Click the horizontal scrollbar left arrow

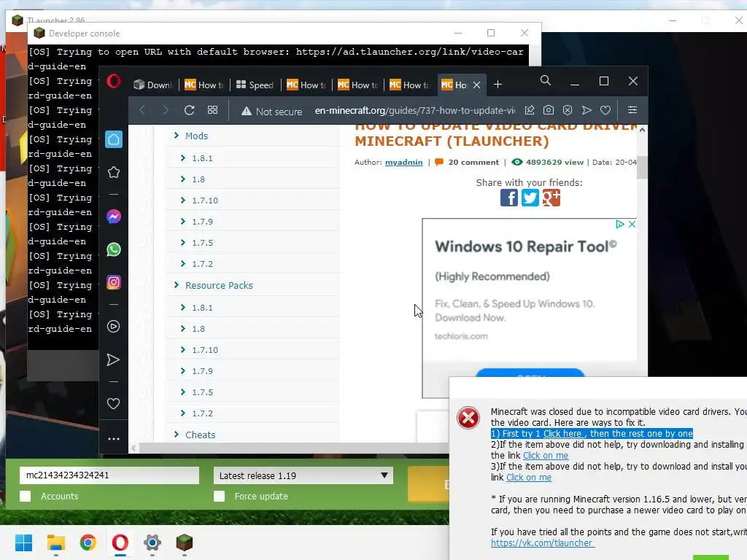pos(134,448)
